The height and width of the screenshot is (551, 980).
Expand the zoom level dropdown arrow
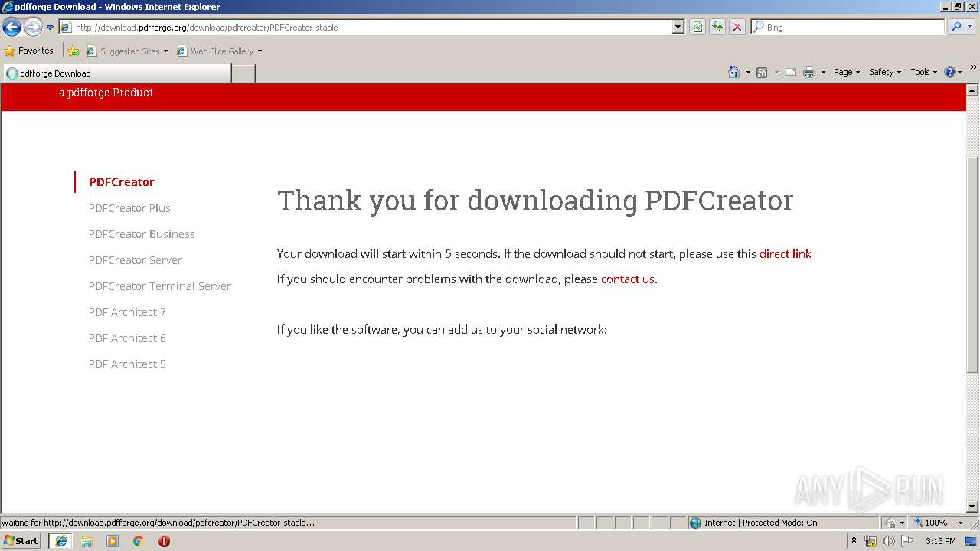[960, 523]
